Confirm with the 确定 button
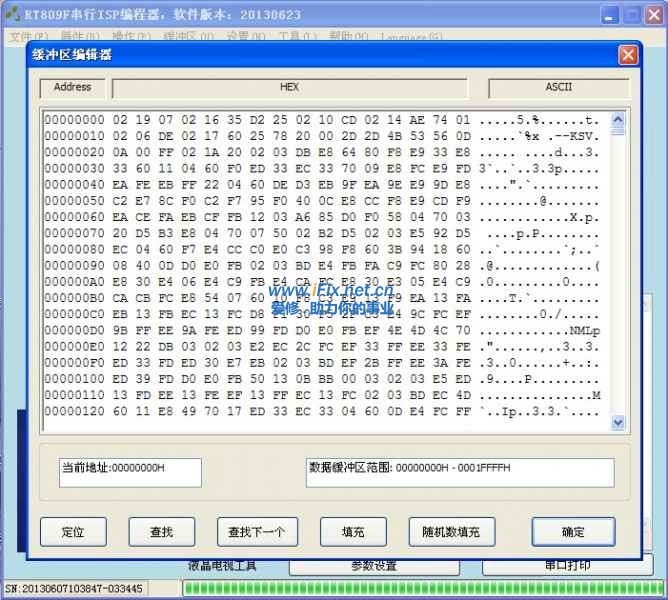 (573, 532)
